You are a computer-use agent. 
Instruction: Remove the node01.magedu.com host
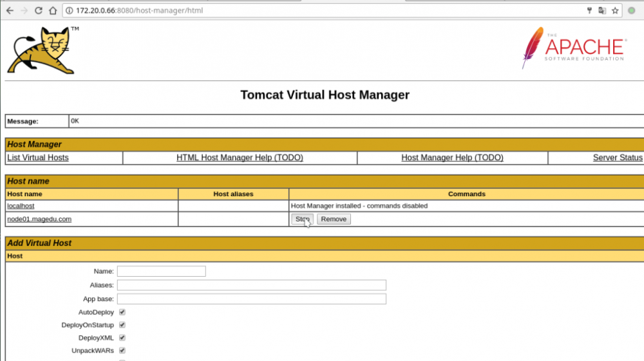(334, 219)
